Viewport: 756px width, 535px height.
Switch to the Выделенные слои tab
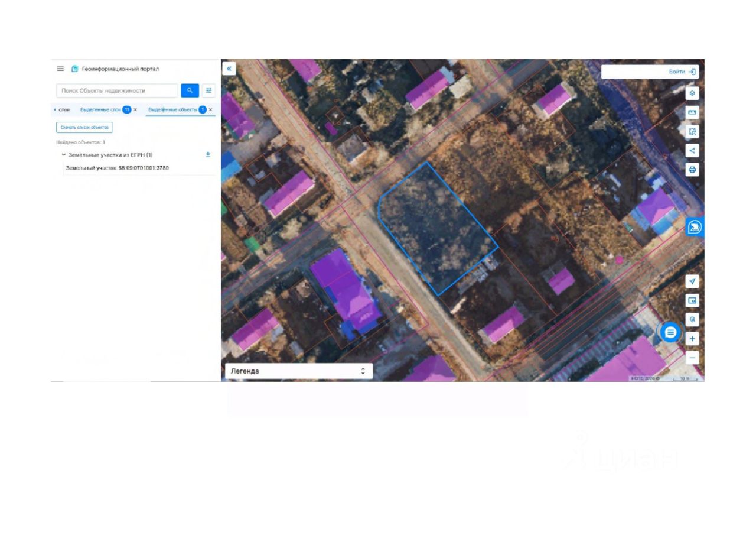100,110
